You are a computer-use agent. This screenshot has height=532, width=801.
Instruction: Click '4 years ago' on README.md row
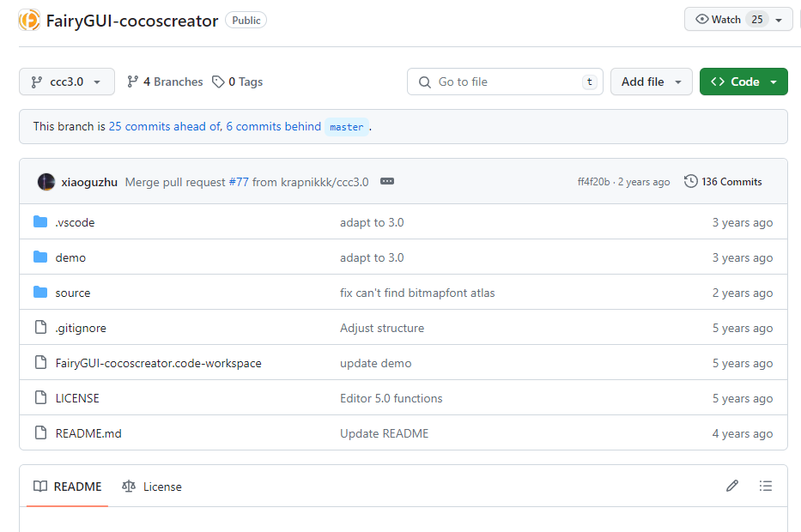(743, 434)
